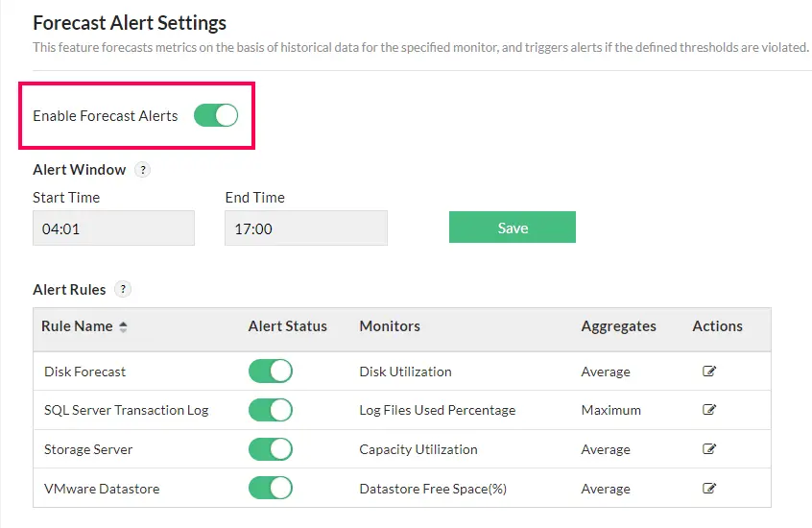Open the Alert Window help icon

tap(142, 170)
